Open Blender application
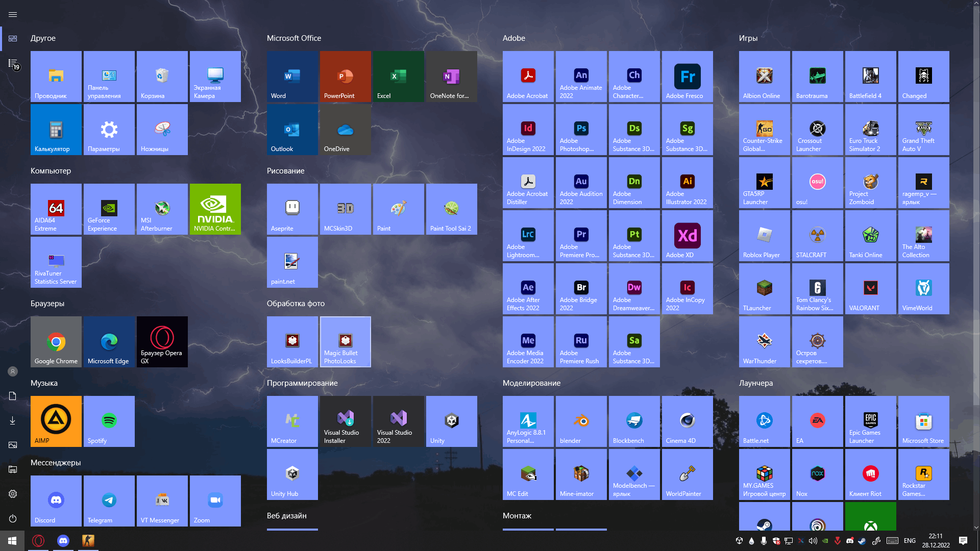The width and height of the screenshot is (980, 551). (581, 420)
